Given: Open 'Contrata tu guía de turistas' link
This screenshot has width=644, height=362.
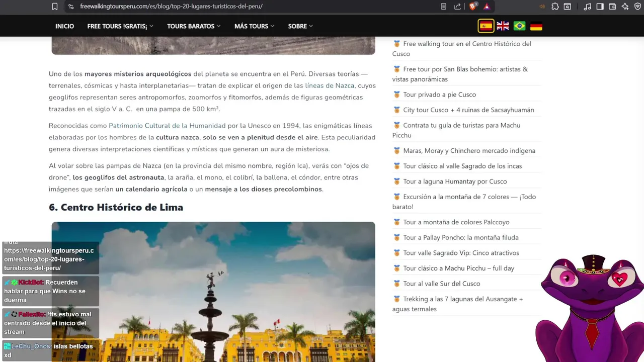Looking at the screenshot, I should pyautogui.click(x=456, y=130).
